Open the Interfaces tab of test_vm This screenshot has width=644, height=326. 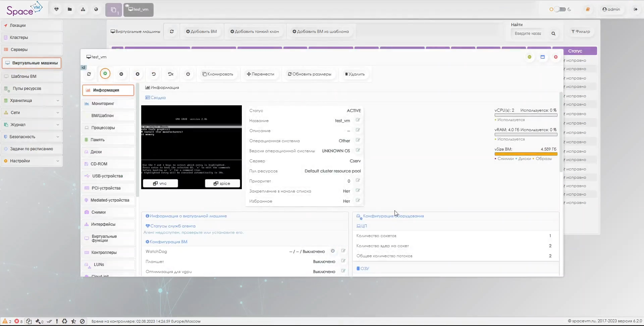pos(108,224)
